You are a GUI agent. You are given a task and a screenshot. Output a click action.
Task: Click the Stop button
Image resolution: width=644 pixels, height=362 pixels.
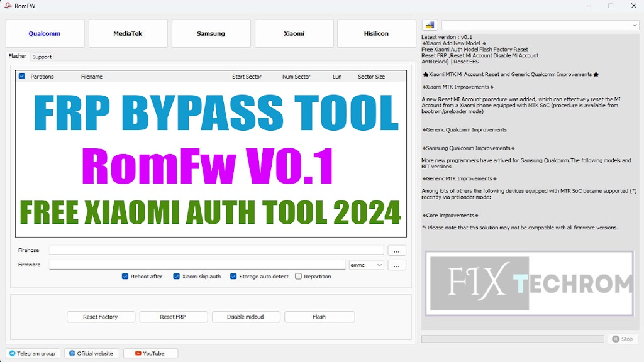pos(623,339)
